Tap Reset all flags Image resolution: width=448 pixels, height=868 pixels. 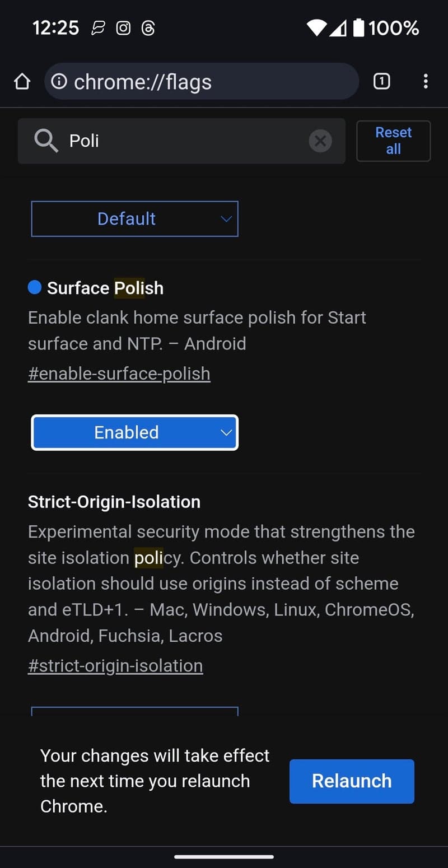click(x=393, y=141)
